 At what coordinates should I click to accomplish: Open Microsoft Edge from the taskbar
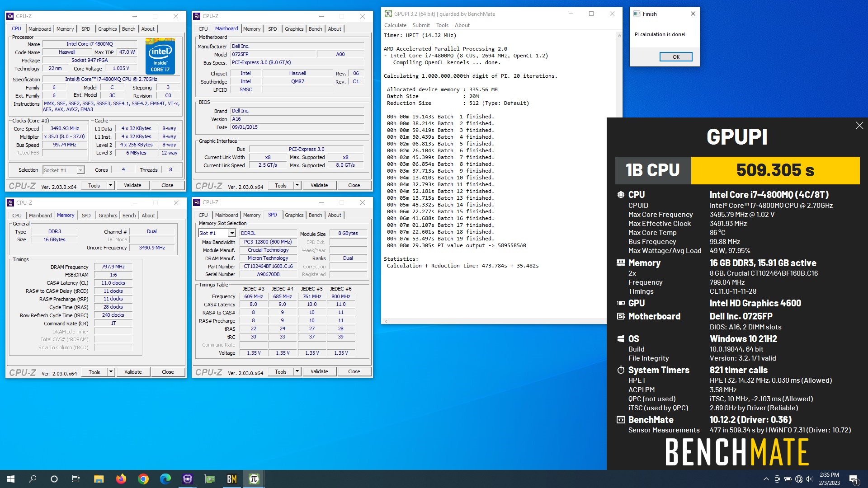(x=165, y=479)
